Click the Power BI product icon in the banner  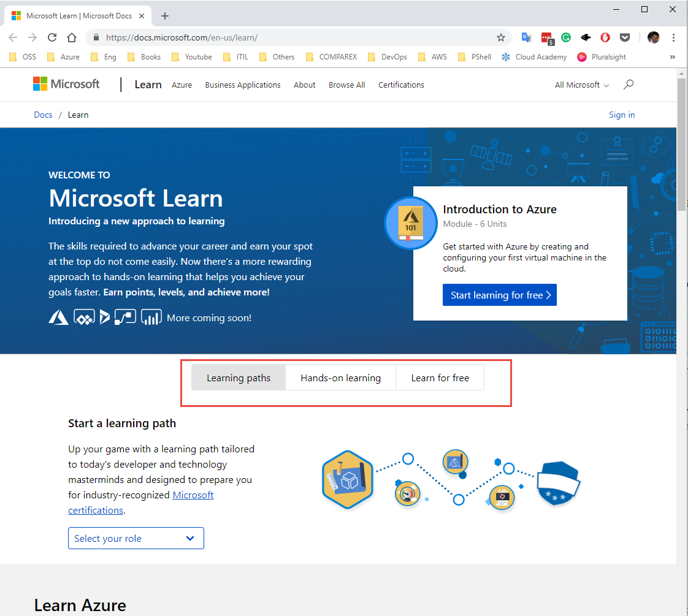point(151,318)
